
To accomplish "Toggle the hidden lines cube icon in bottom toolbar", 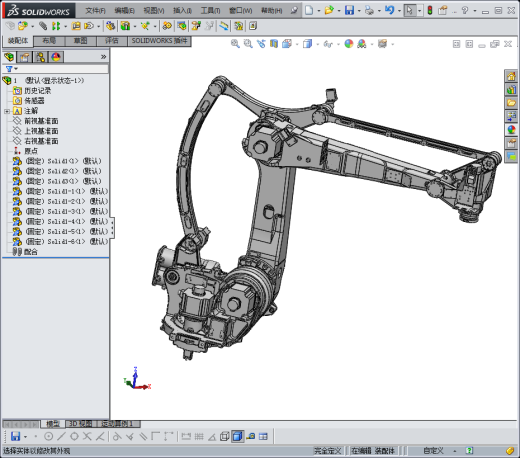I will pyautogui.click(x=225, y=436).
